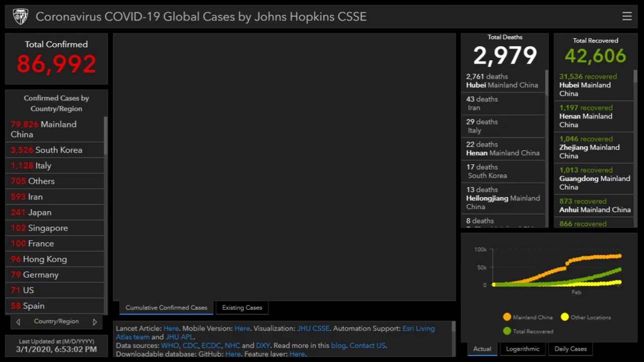Select Italy 1,128 confirmed cases row
The image size is (644, 362).
tap(55, 165)
